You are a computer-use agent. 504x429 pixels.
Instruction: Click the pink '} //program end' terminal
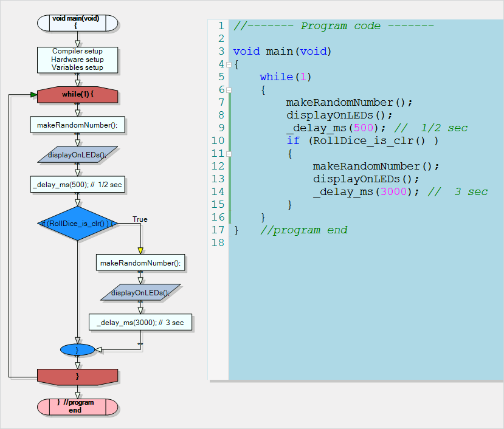click(x=77, y=407)
